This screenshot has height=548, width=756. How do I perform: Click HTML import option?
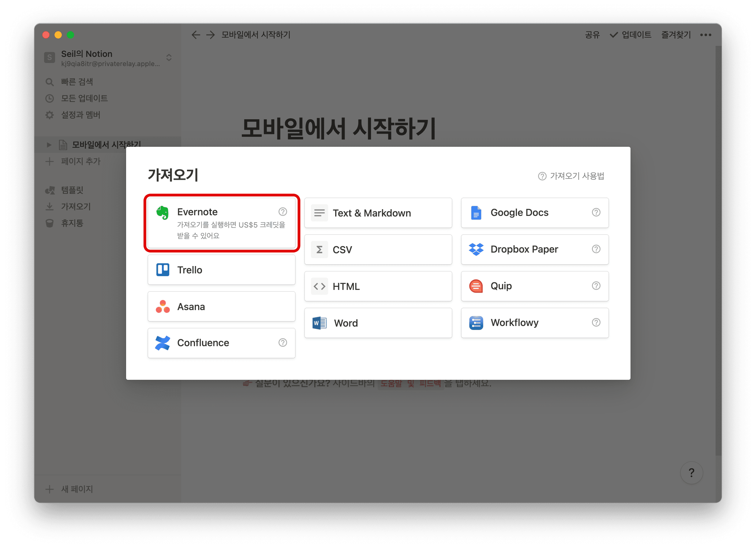pos(376,286)
